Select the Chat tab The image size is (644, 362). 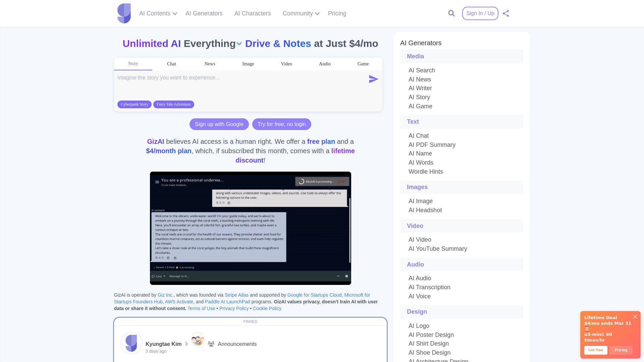click(x=171, y=64)
